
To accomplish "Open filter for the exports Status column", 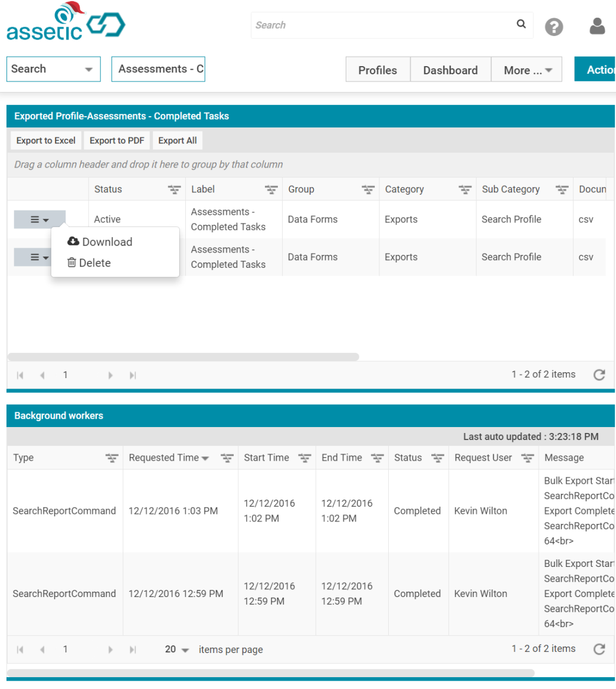I will [x=174, y=189].
